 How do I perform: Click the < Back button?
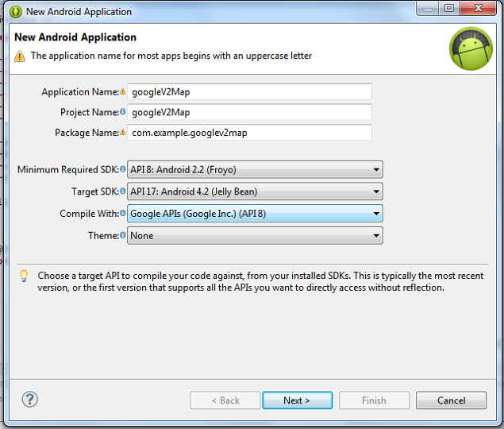click(225, 400)
